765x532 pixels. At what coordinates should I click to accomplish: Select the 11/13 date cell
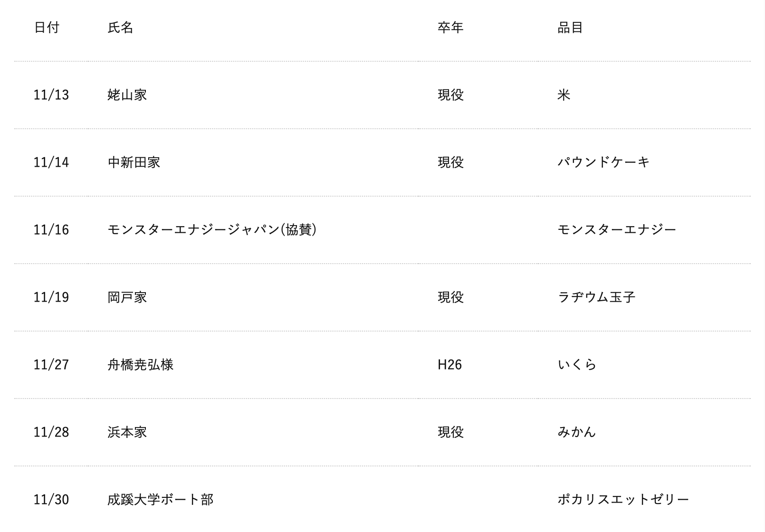point(51,95)
